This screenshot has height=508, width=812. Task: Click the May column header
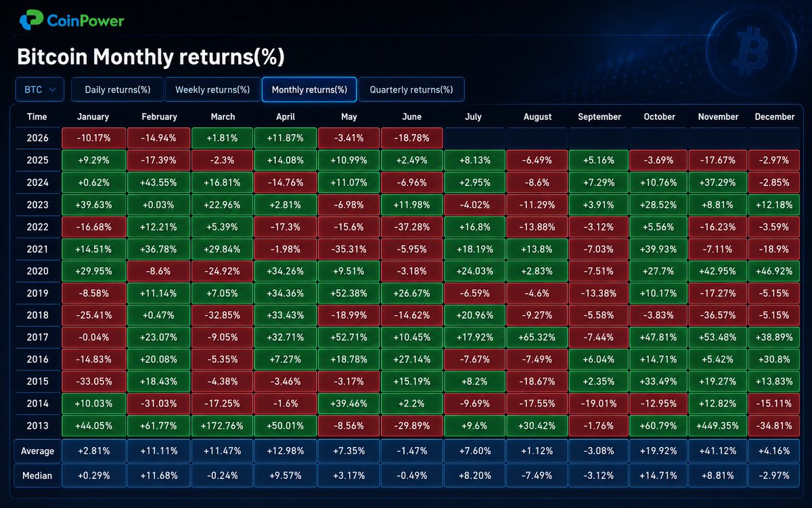pyautogui.click(x=349, y=116)
